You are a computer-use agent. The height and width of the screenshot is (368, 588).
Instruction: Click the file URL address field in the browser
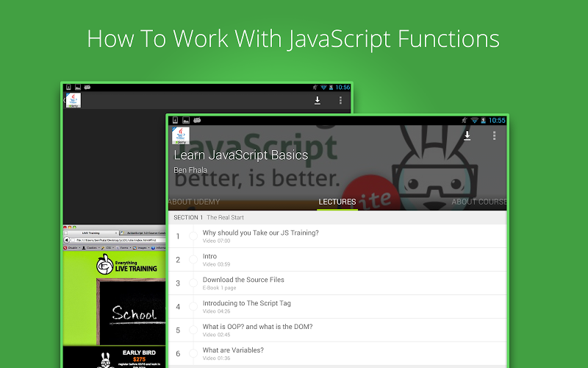(x=119, y=240)
